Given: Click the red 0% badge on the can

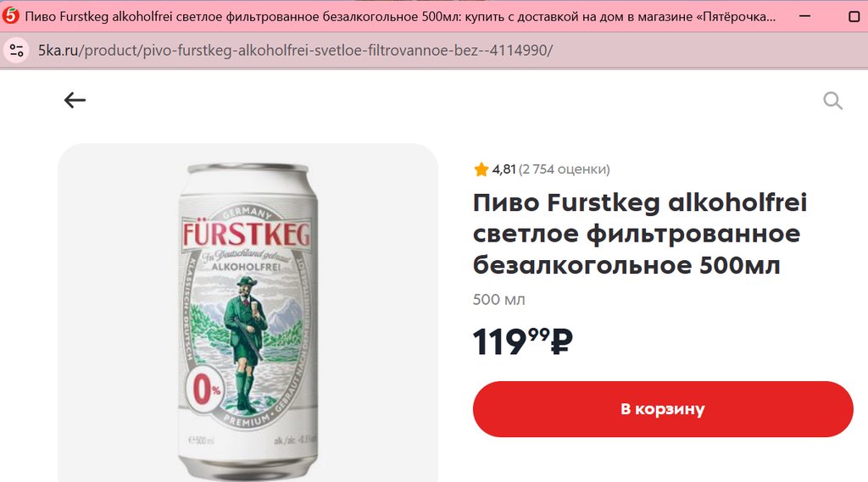Looking at the screenshot, I should (x=205, y=391).
